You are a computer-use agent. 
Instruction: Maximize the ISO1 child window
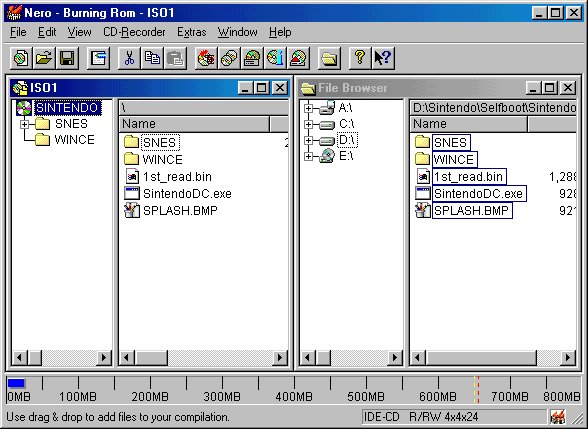(x=261, y=88)
